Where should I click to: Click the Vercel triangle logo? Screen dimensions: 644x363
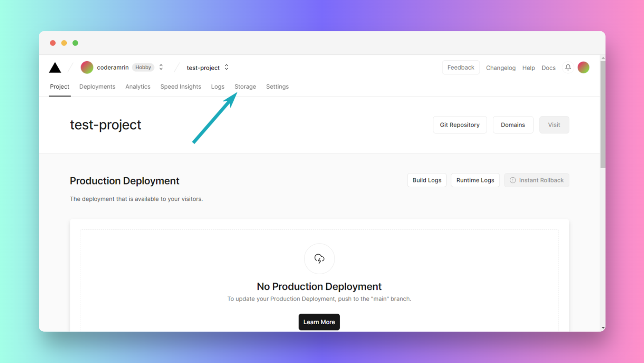pos(55,67)
